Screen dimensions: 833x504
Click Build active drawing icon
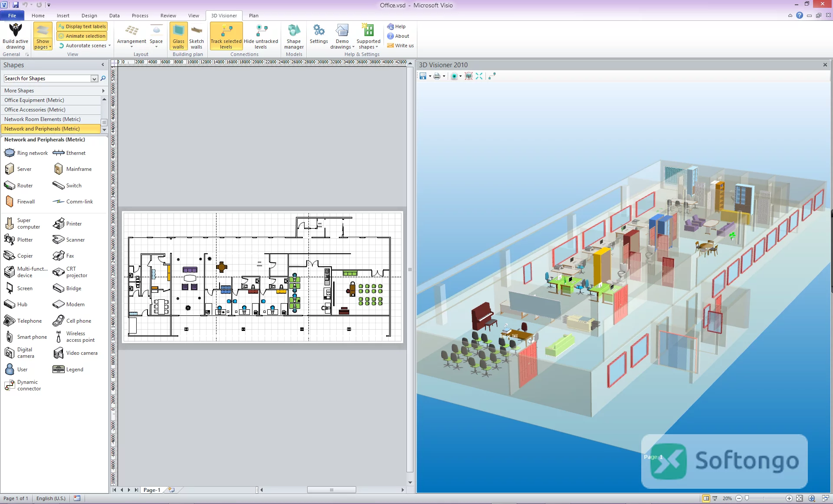(16, 36)
